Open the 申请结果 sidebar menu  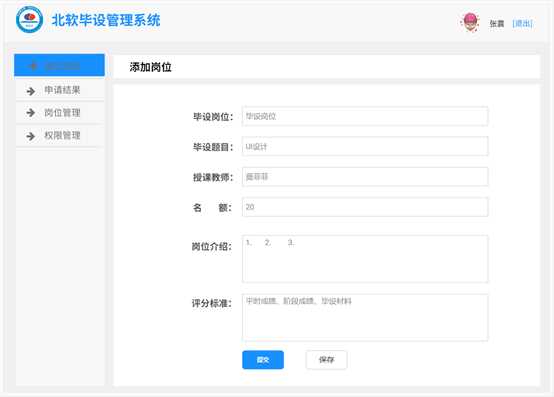click(x=59, y=90)
